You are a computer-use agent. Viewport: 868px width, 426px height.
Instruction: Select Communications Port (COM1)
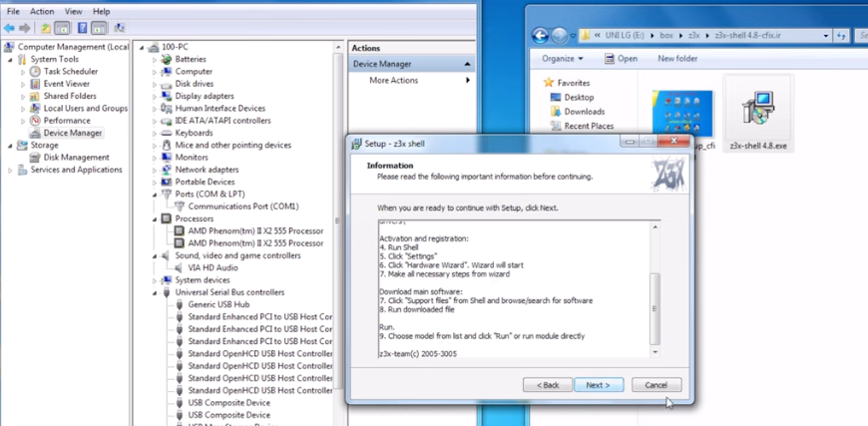click(243, 207)
